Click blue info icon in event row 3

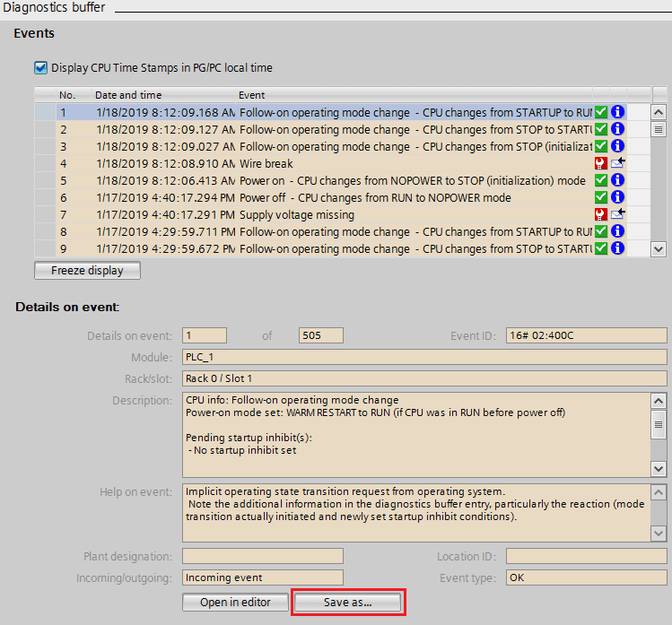click(617, 146)
